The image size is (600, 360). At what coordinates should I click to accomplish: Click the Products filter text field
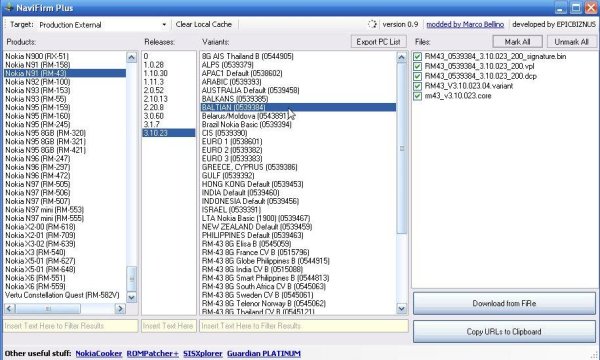coord(71,326)
